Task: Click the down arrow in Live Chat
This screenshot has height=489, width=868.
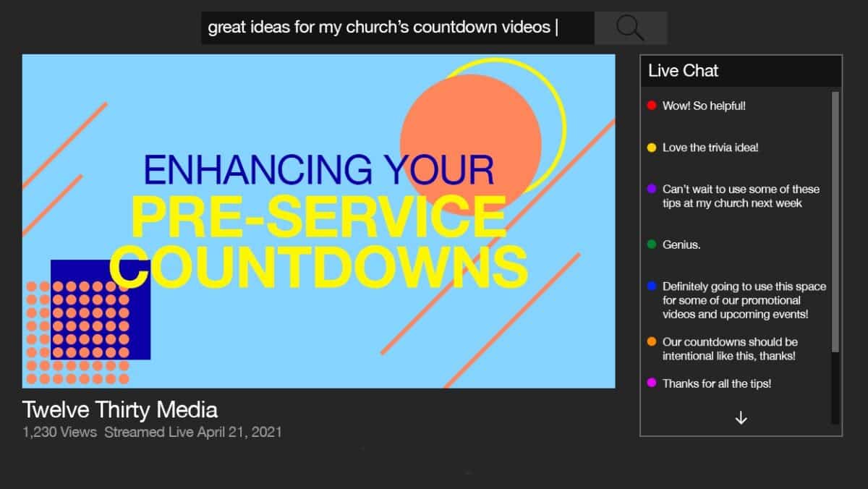Action: click(741, 418)
